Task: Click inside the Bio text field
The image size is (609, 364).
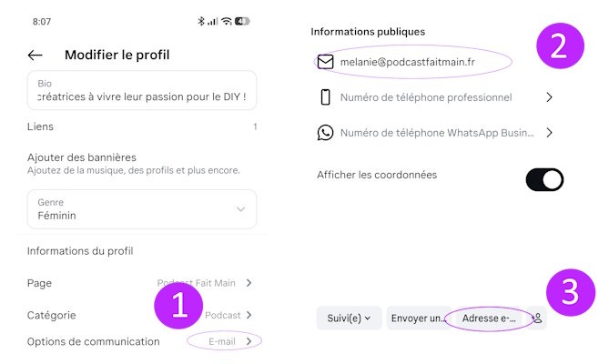Action: point(141,89)
